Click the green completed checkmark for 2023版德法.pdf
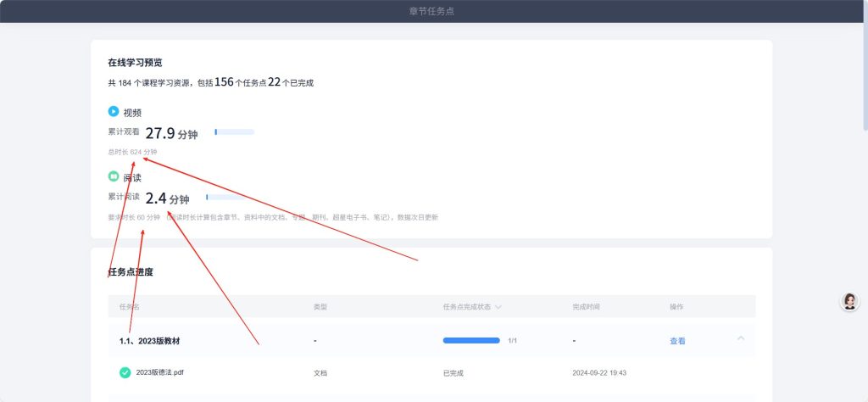This screenshot has width=868, height=402. pos(125,372)
